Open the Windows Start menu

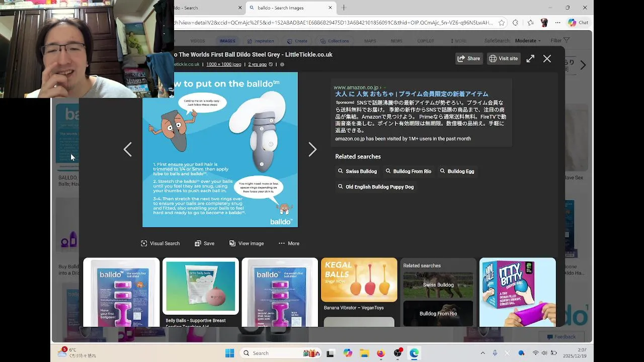(229, 353)
